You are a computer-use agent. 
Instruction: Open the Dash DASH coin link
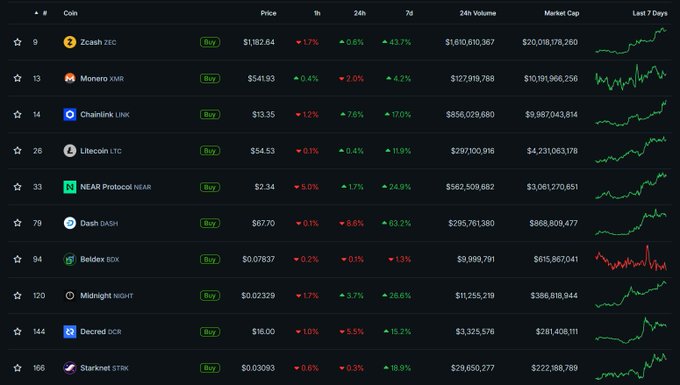99,223
